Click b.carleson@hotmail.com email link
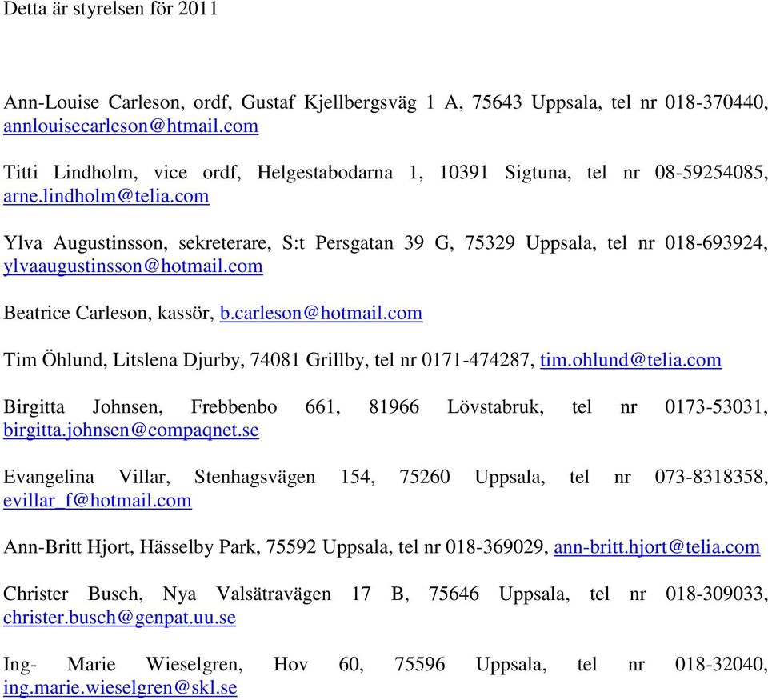This screenshot has width=768, height=700. pyautogui.click(x=322, y=313)
